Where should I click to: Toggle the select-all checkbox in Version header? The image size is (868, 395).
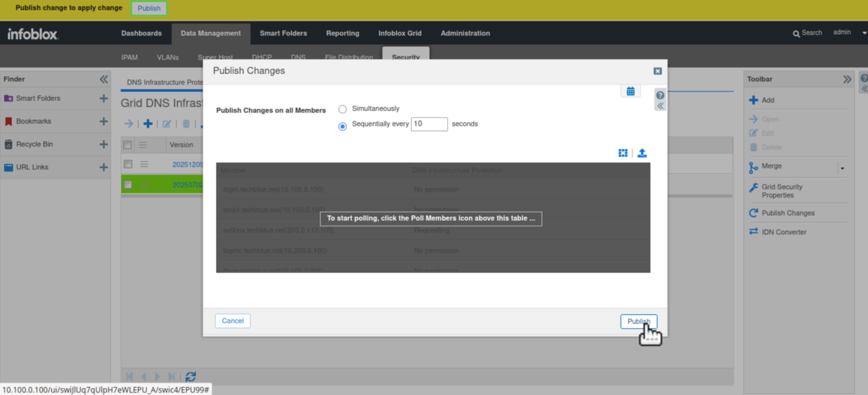click(127, 145)
